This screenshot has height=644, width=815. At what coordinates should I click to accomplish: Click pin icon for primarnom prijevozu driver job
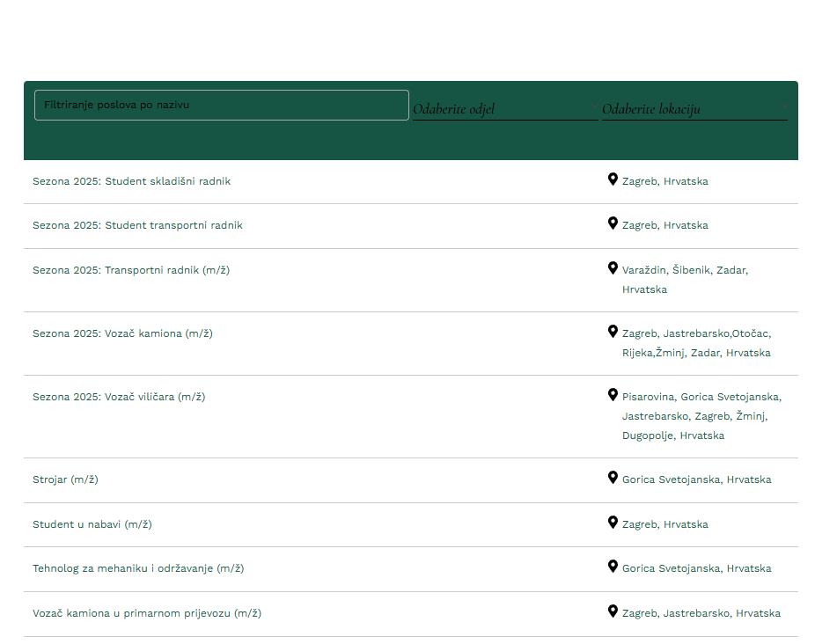pos(613,611)
